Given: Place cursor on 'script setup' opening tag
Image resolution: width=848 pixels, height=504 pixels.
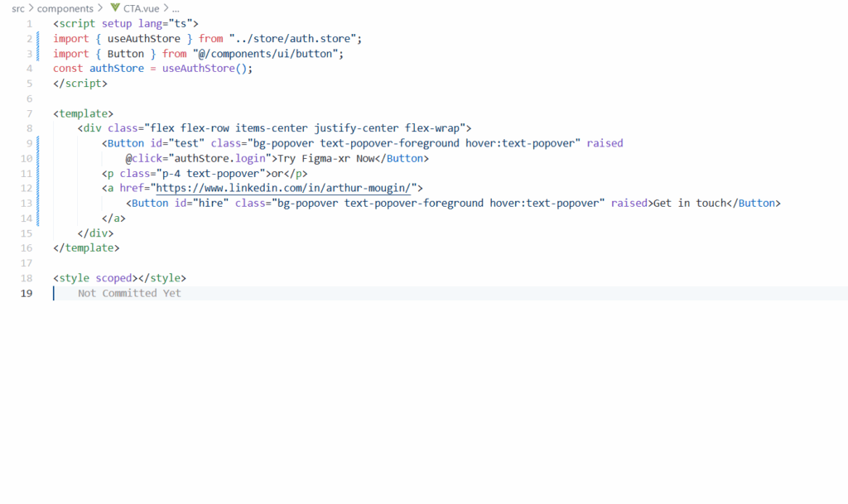Looking at the screenshot, I should [126, 24].
